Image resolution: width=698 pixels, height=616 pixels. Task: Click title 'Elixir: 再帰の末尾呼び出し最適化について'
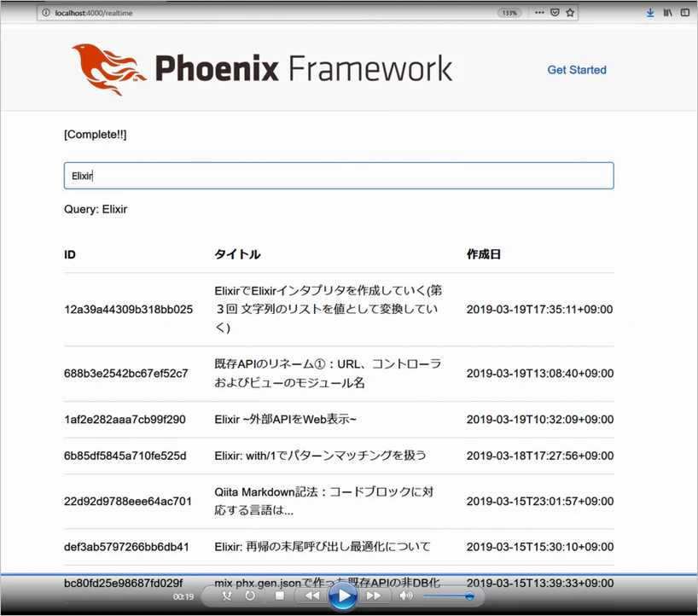[323, 547]
